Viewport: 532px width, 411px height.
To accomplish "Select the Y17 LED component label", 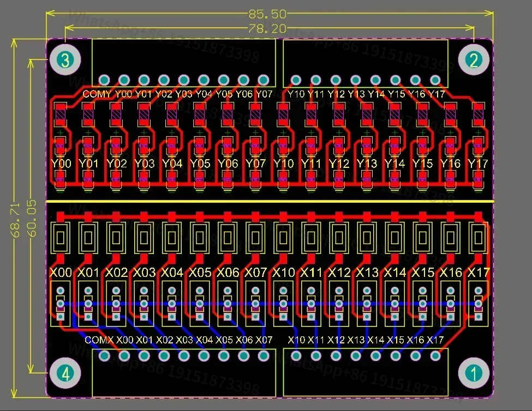I will [x=478, y=164].
